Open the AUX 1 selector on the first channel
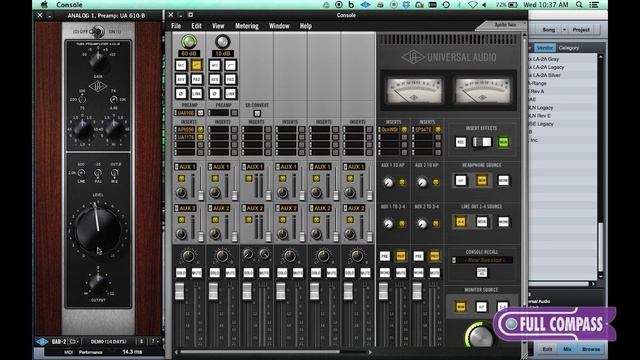 pos(186,167)
